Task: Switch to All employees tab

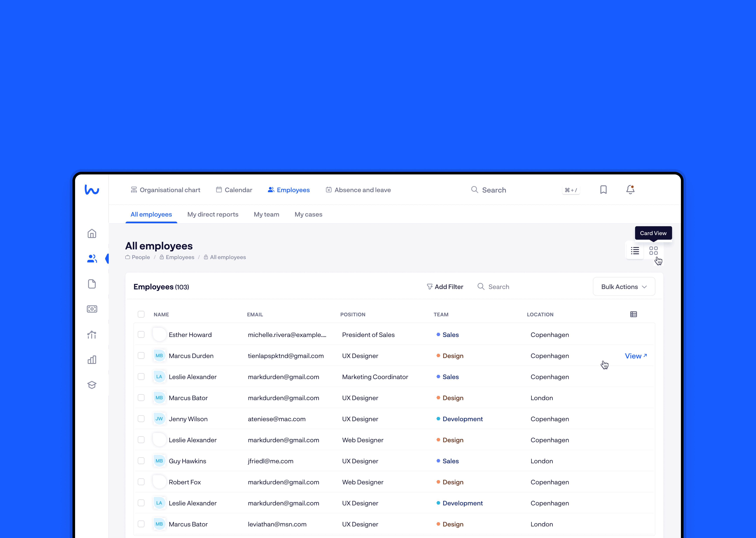Action: click(151, 214)
